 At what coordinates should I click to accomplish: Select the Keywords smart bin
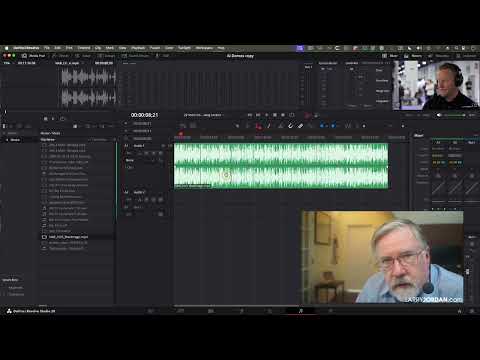[x=16, y=288]
